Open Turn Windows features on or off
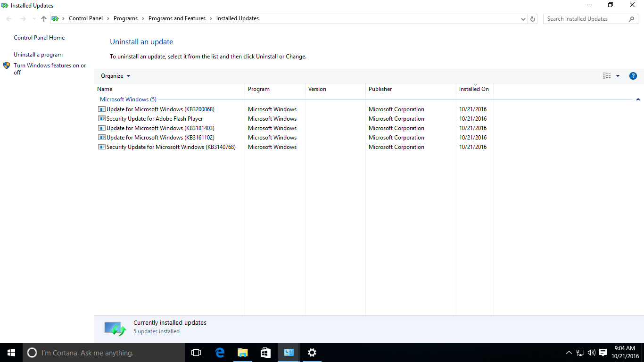Viewport: 644px width, 362px height. click(x=50, y=69)
